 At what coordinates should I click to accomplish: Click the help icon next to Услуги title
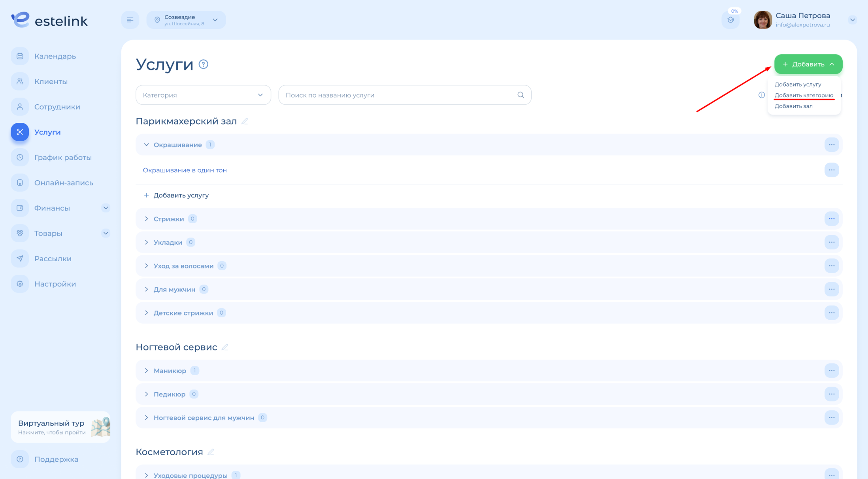point(204,64)
